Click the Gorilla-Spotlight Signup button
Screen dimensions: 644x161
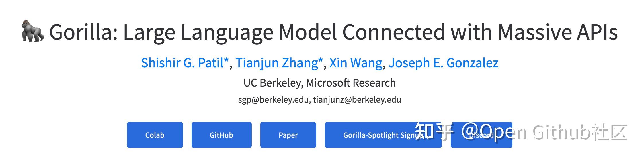pos(373,135)
